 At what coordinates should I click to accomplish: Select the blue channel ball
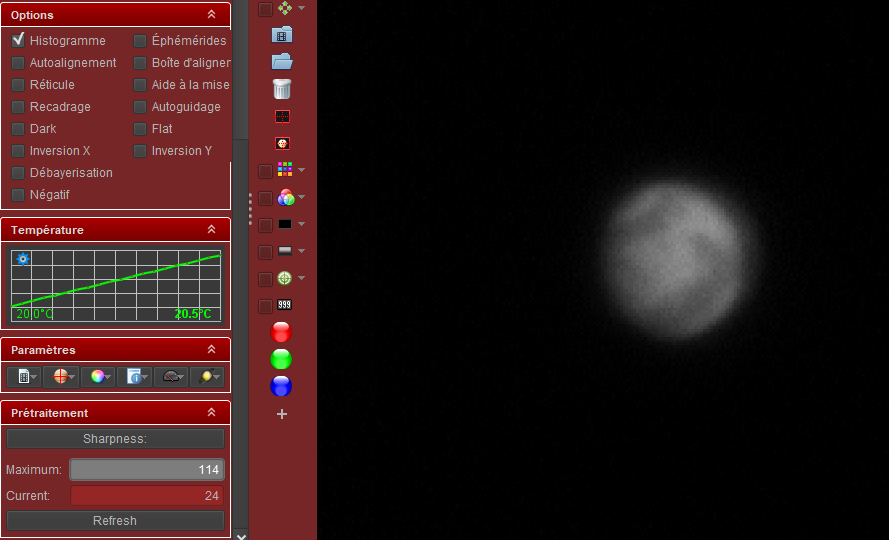coord(281,386)
